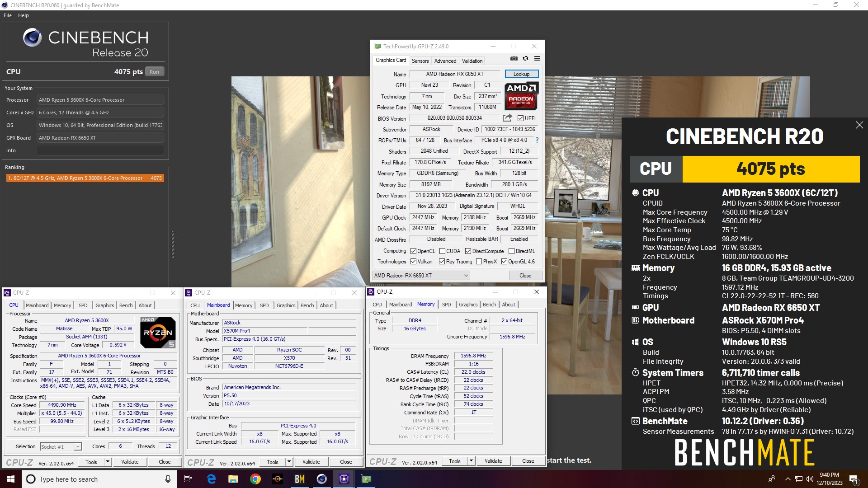This screenshot has height=488, width=868.
Task: Open Graphics tab in right CPU-Z window
Action: click(468, 305)
